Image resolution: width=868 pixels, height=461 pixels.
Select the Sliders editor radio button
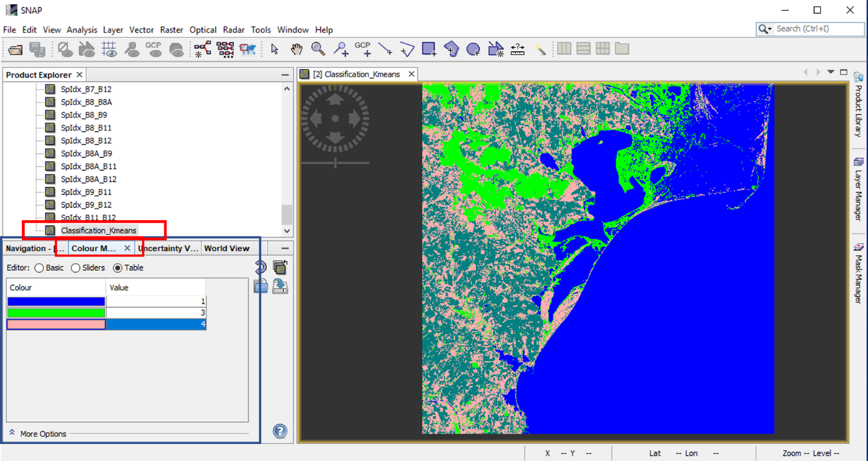point(76,268)
